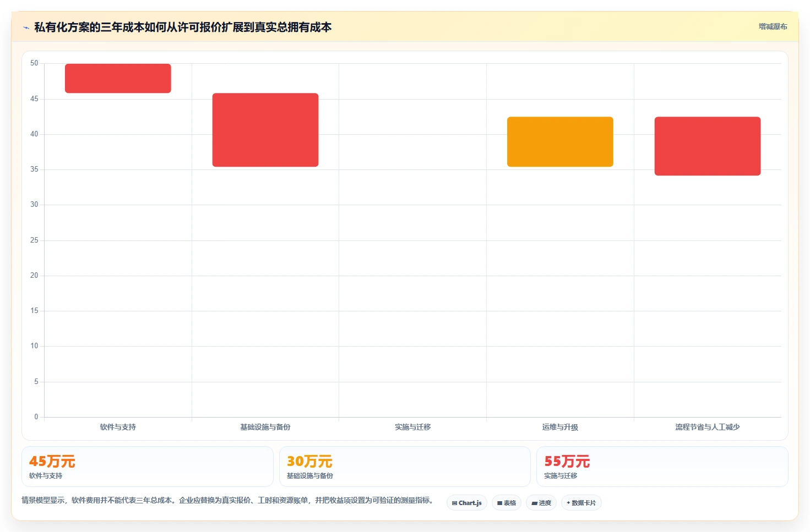This screenshot has height=532, width=810.
Task: Select the 情景模型显示 description sentence
Action: (x=227, y=500)
